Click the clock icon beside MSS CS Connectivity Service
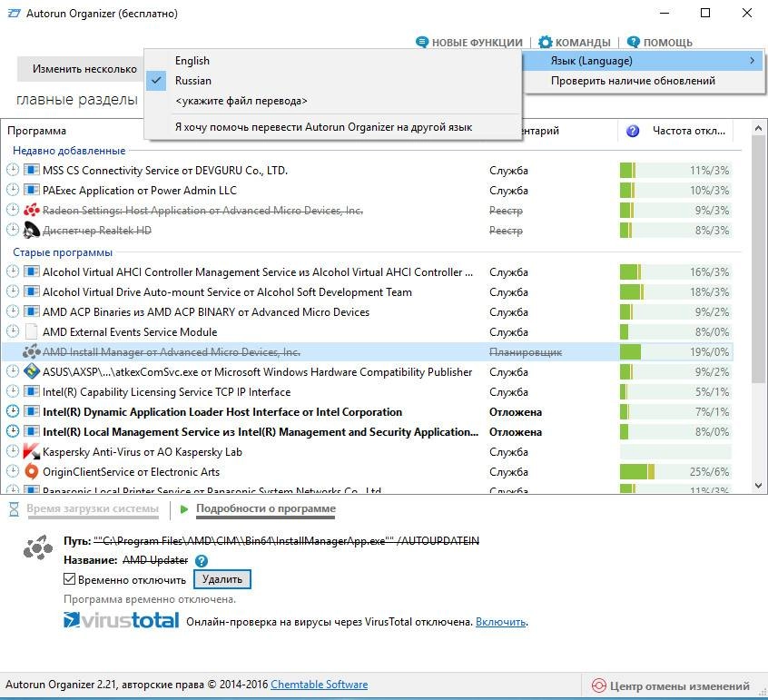Screen dimensions: 768x700 pos(13,170)
